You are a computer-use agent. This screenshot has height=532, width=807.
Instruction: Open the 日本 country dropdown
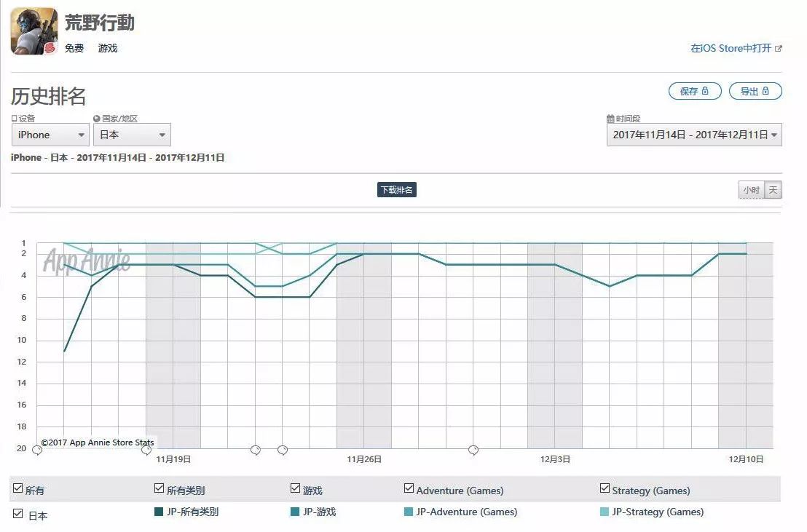click(133, 135)
